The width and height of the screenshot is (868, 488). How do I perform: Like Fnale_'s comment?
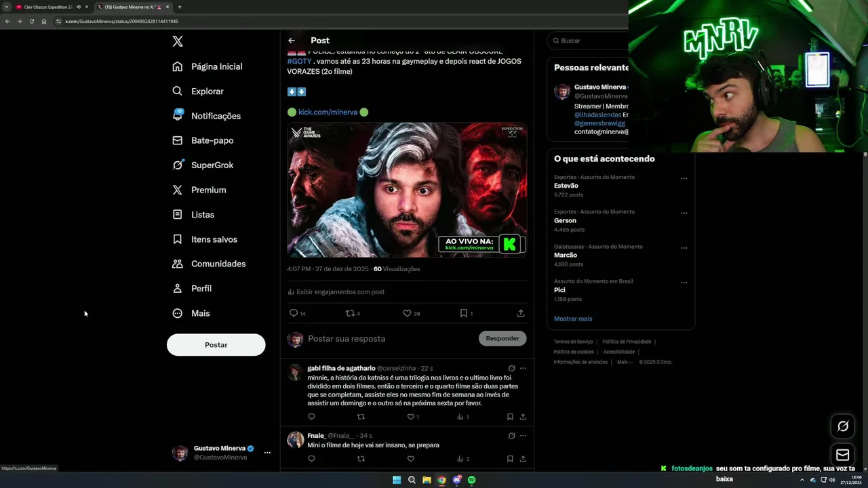(410, 459)
